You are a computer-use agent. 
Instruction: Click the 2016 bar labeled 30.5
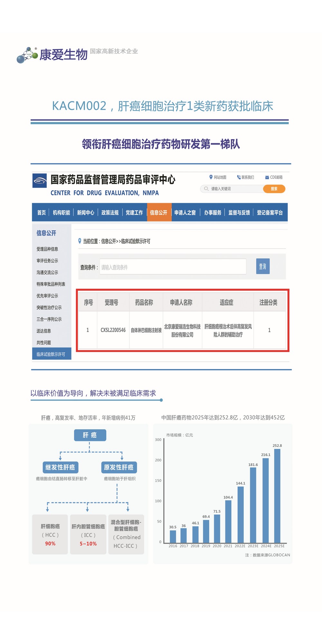coord(173,536)
